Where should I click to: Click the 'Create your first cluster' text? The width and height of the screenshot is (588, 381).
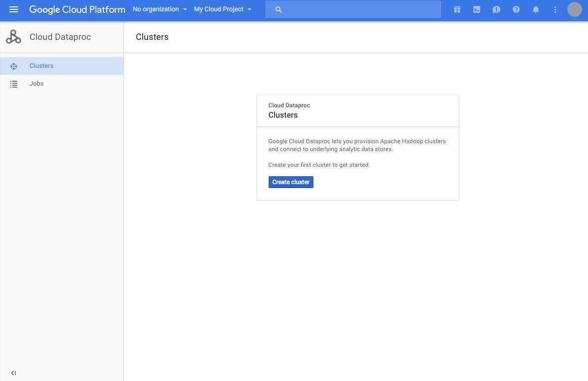(x=319, y=165)
